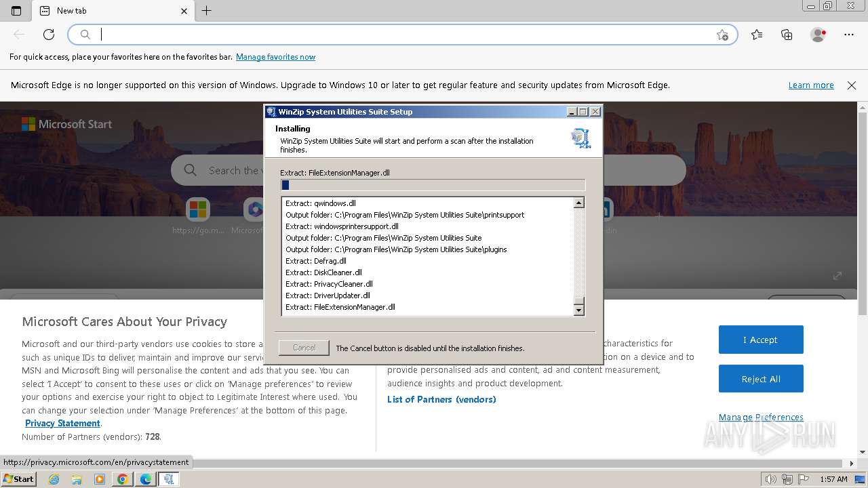Open 'List of Partners (vendors)' link
The image size is (868, 488).
(441, 399)
